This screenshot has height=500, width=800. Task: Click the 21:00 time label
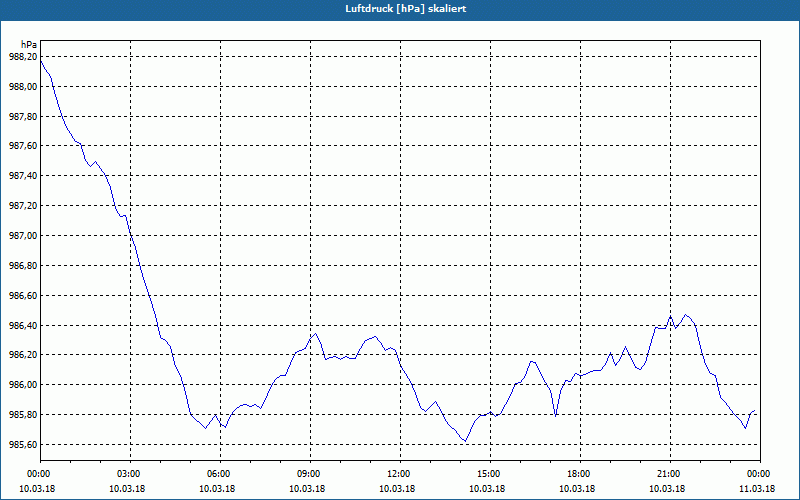[x=670, y=474]
